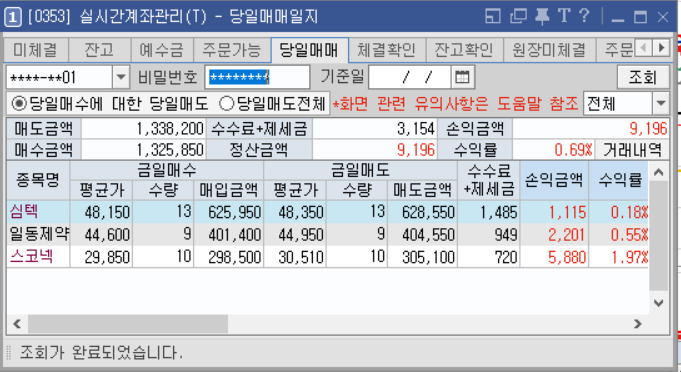The width and height of the screenshot is (681, 372).
Task: Select the 심텍 stock row name
Action: coord(24,212)
